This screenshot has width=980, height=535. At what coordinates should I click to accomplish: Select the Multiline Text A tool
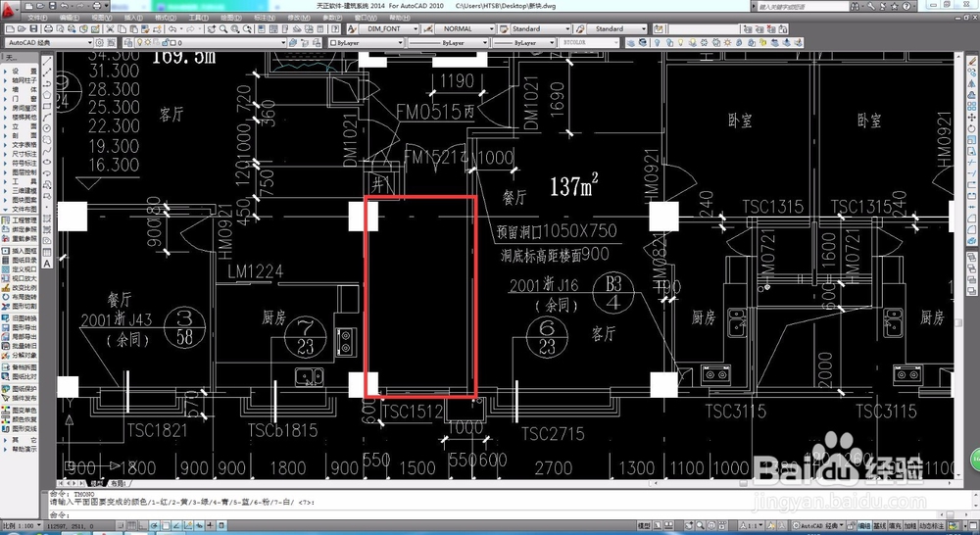pyautogui.click(x=47, y=264)
